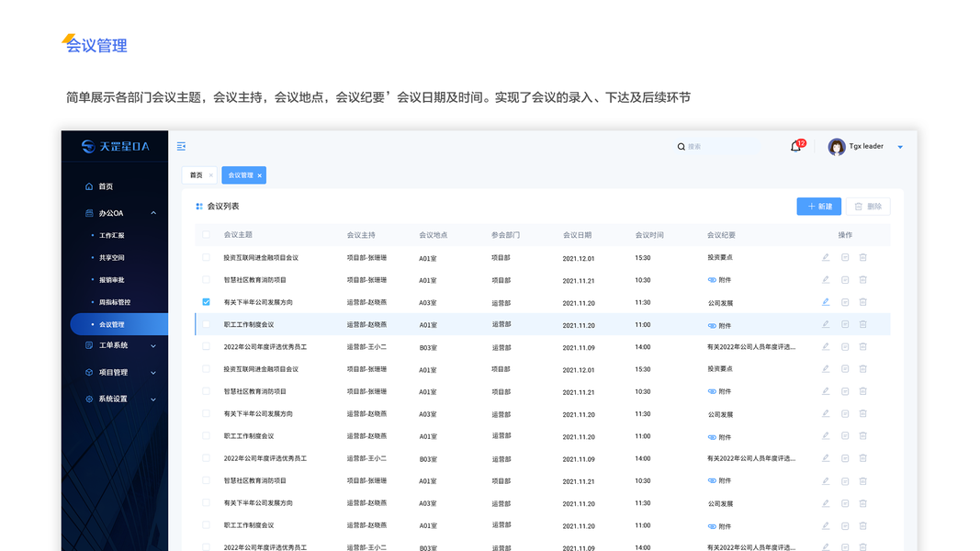Check the topmost 投资互联网进金融项目会议 row checkbox
This screenshot has width=980, height=551.
(x=207, y=257)
